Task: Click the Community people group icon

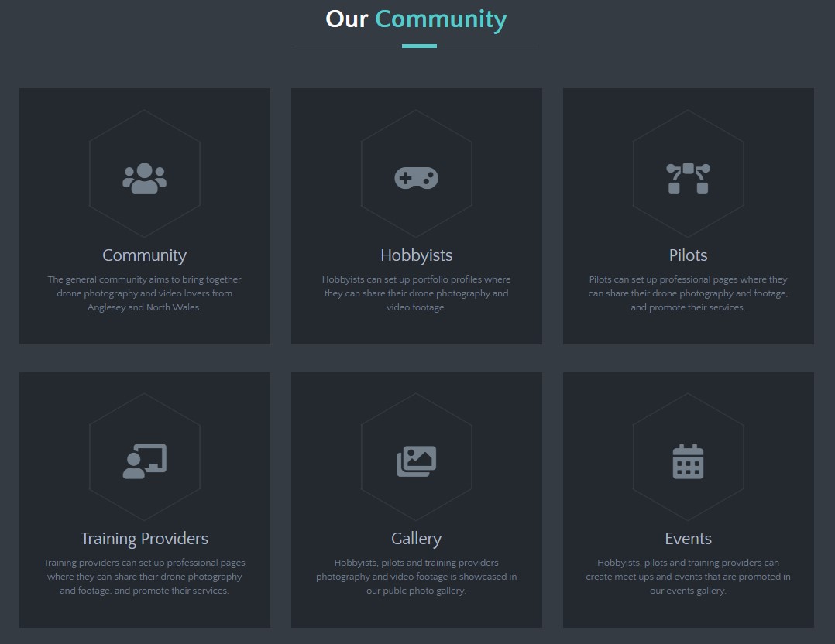Action: (144, 178)
